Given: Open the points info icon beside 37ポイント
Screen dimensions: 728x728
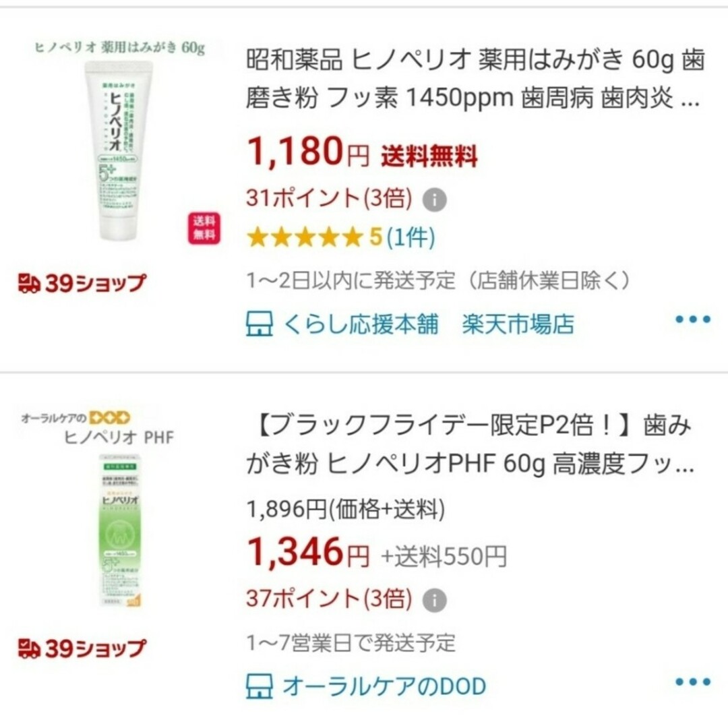Looking at the screenshot, I should (434, 601).
